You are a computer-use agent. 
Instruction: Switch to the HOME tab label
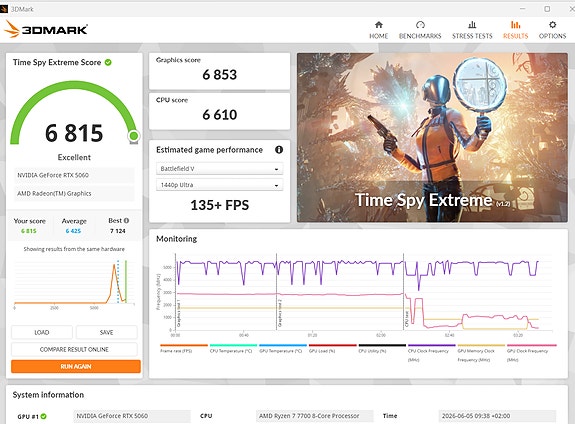(378, 36)
